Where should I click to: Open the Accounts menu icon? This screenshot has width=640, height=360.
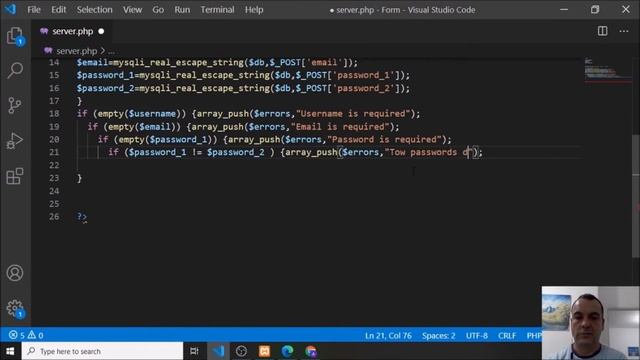15,273
